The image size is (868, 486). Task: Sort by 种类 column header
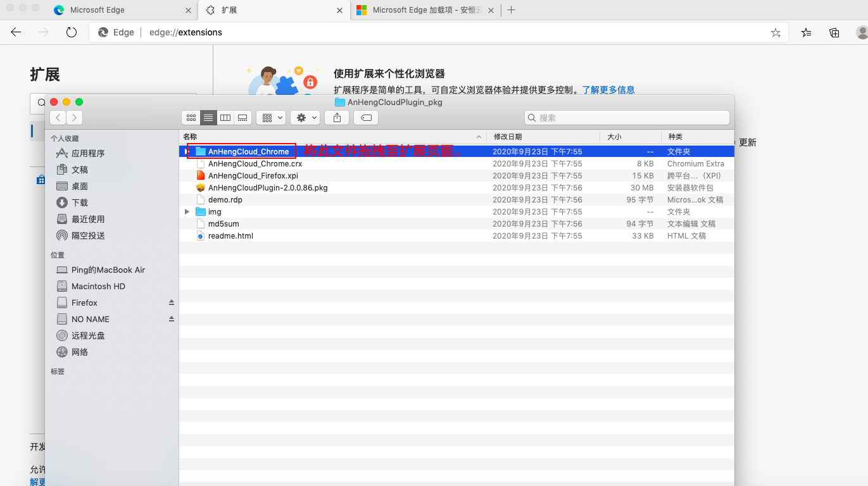click(x=697, y=137)
